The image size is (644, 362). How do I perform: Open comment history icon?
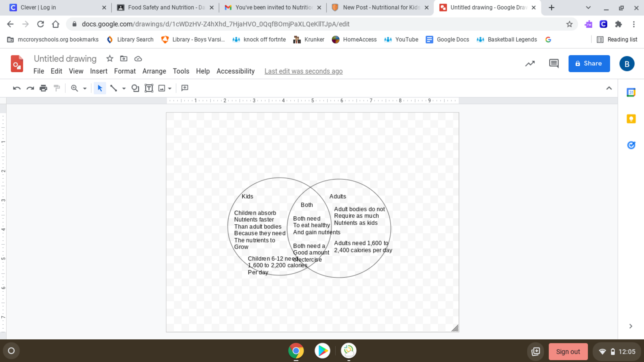coord(554,64)
